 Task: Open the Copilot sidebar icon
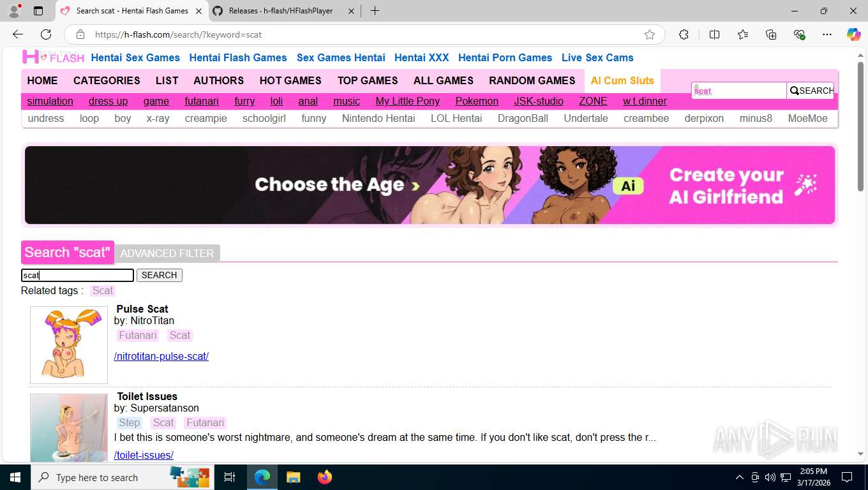[854, 34]
